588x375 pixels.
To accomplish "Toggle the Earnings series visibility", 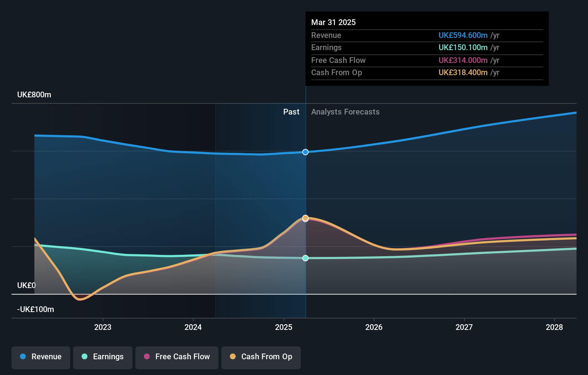I will (x=103, y=357).
